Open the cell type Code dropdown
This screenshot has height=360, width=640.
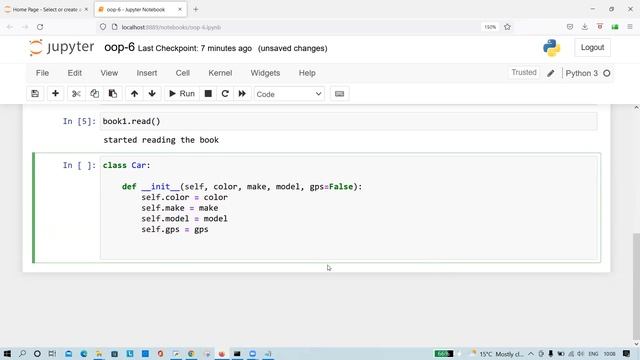click(x=289, y=94)
